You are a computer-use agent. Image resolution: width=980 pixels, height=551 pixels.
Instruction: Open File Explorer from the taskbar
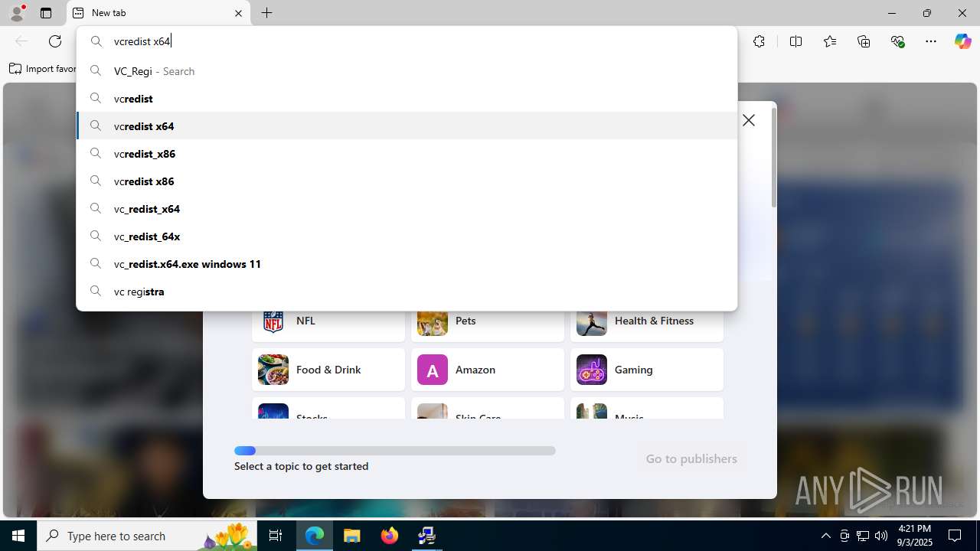[352, 536]
